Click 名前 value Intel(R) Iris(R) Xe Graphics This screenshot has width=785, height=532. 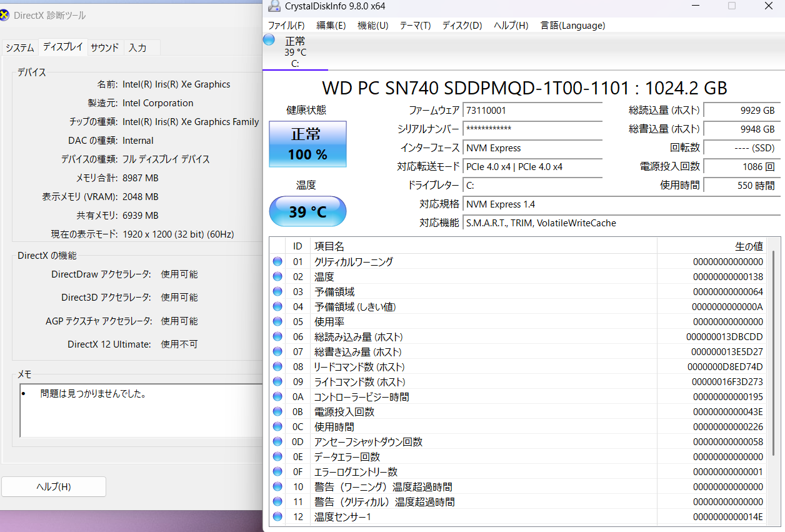(176, 84)
